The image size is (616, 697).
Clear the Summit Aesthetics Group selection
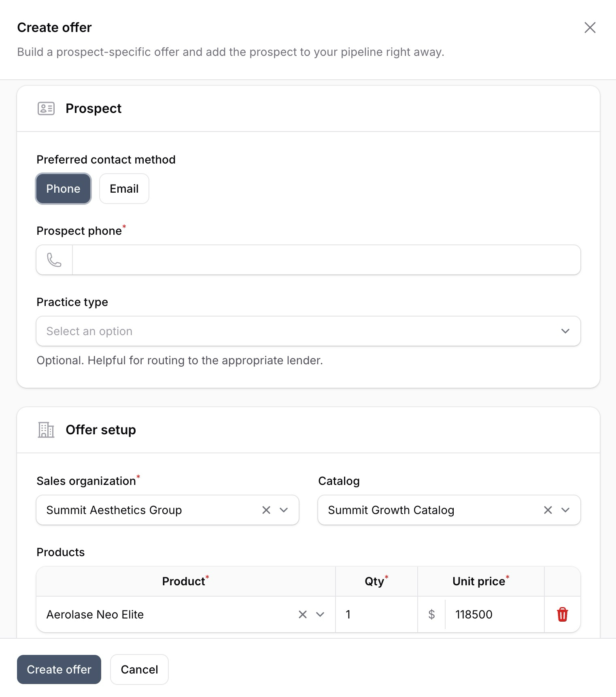tap(266, 510)
